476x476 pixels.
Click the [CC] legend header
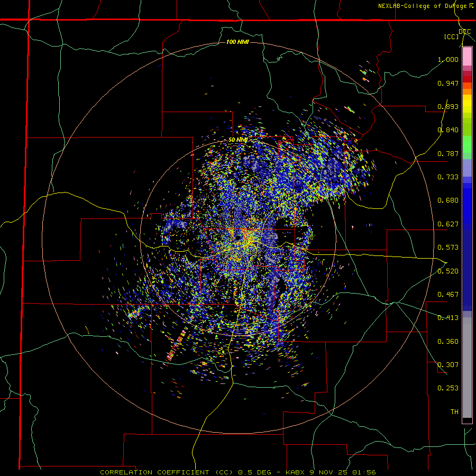[452, 36]
